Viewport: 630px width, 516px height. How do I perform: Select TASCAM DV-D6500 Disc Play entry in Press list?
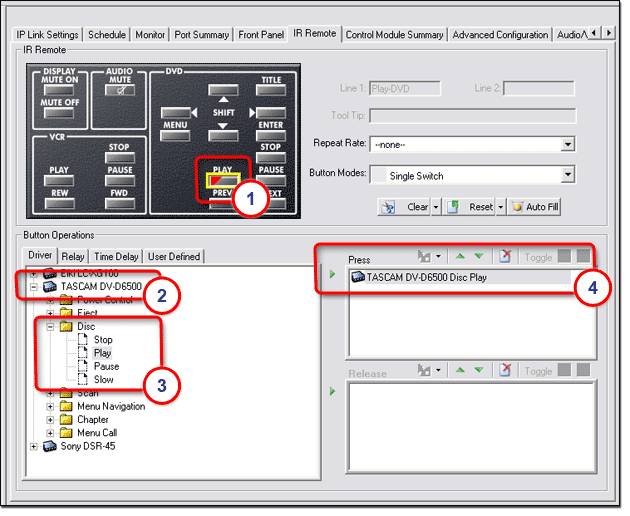point(427,277)
